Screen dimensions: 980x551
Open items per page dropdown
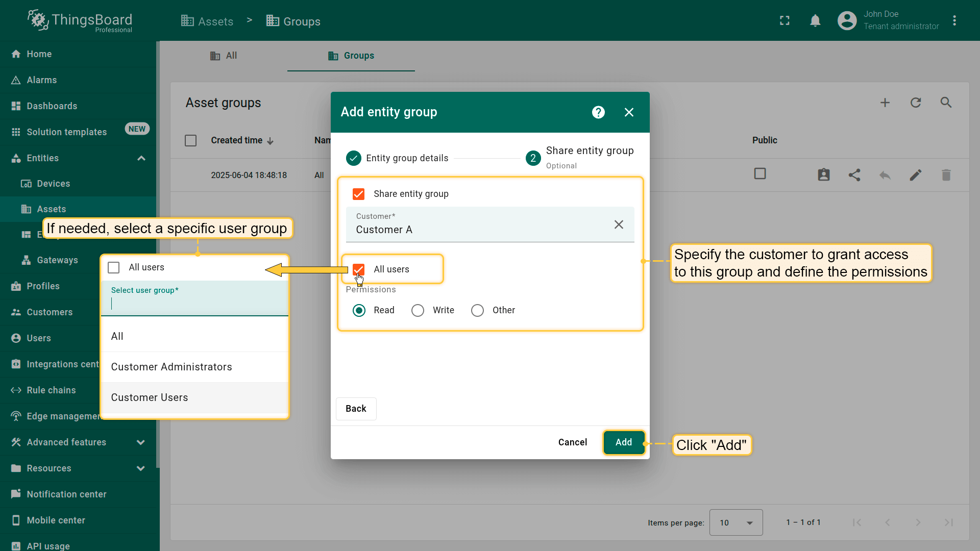[736, 522]
